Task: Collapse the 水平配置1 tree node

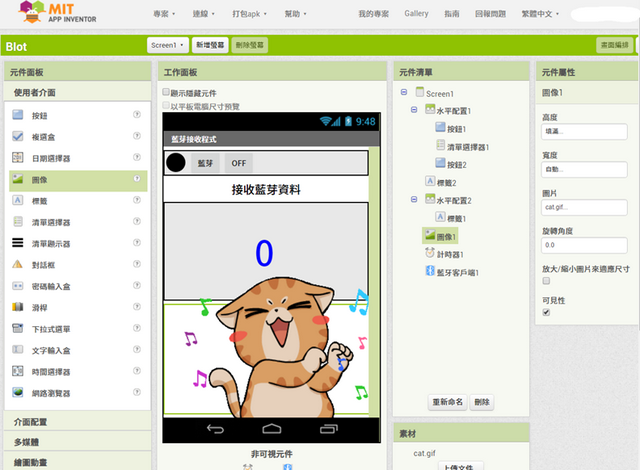Action: 414,110
